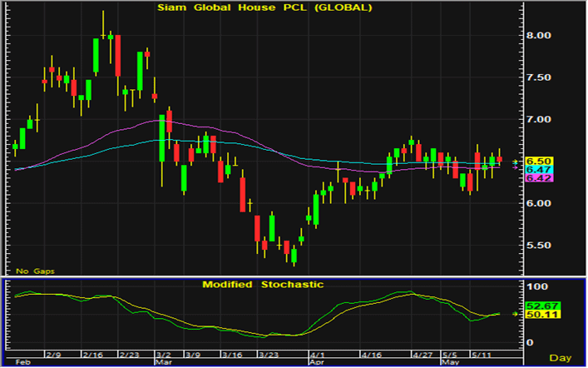Click the 6.00 price axis label

[x=539, y=203]
